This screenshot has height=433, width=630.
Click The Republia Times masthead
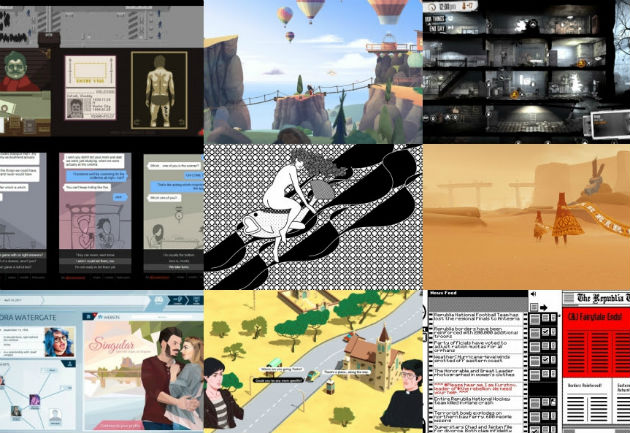click(603, 298)
